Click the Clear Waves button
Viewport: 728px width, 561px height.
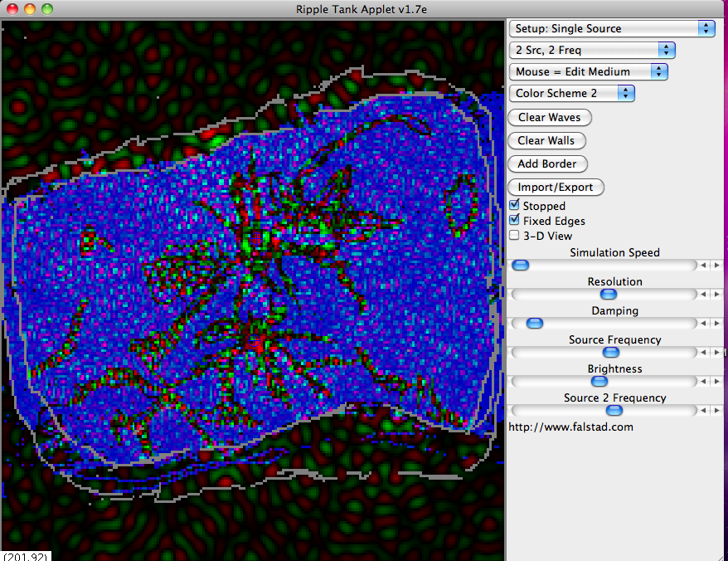pos(550,117)
